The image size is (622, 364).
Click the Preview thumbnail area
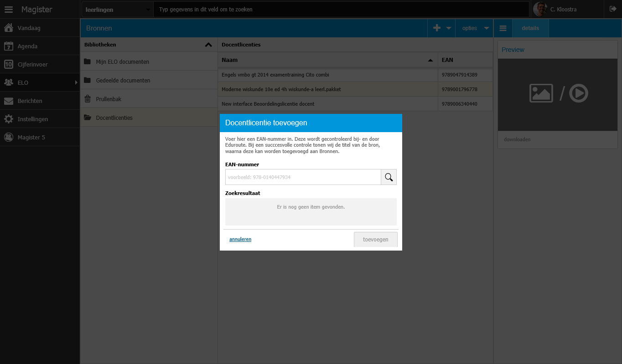pos(558,95)
